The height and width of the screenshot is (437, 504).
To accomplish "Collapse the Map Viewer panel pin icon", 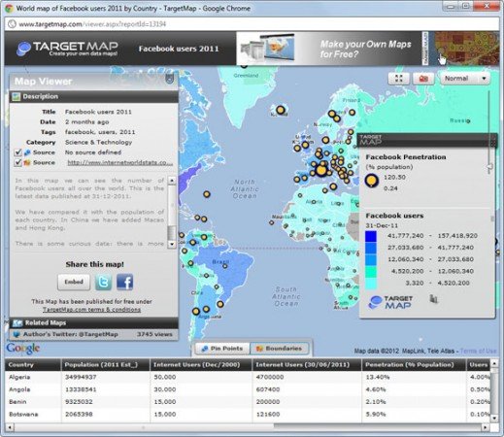I will pyautogui.click(x=170, y=79).
